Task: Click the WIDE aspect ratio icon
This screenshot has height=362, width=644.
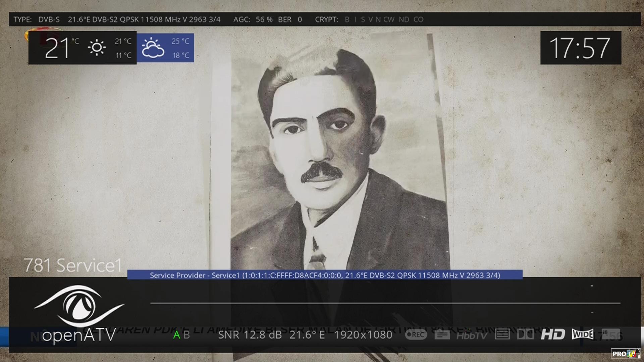Action: 583,334
